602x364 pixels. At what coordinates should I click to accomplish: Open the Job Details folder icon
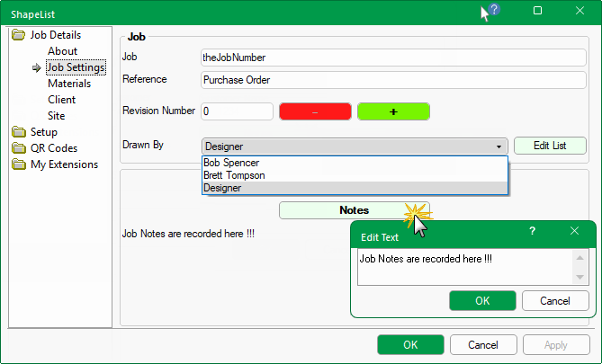click(18, 35)
